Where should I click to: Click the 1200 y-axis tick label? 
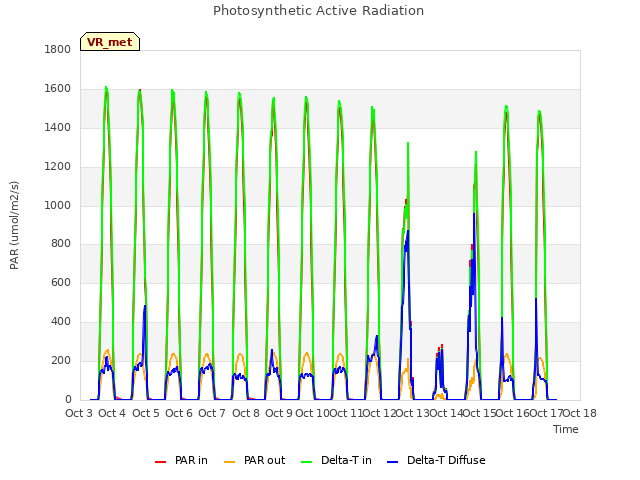[58, 167]
